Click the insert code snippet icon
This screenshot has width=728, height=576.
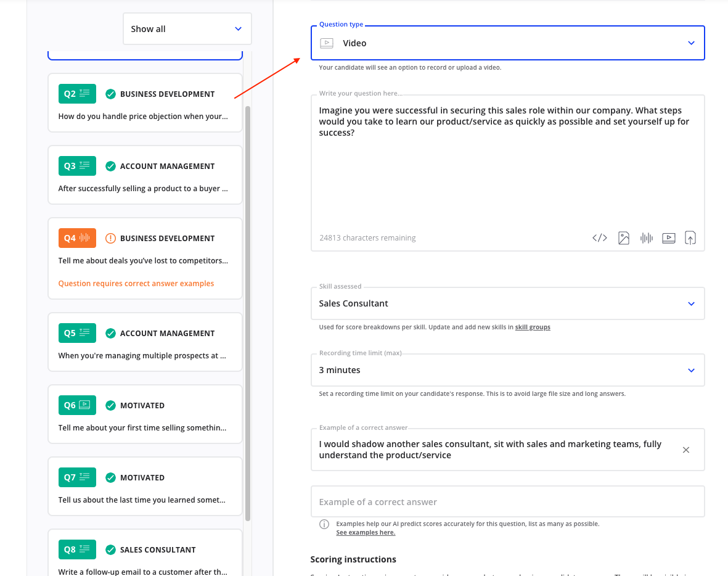click(x=600, y=238)
